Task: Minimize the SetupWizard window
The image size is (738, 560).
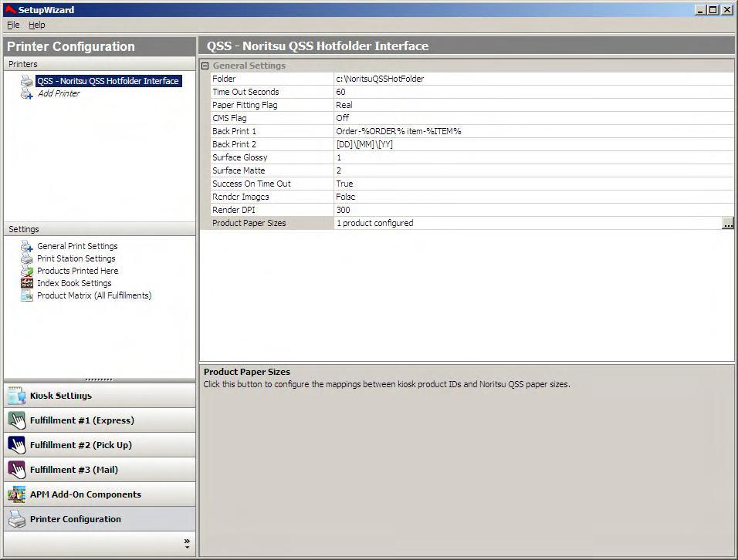Action: tap(701, 9)
